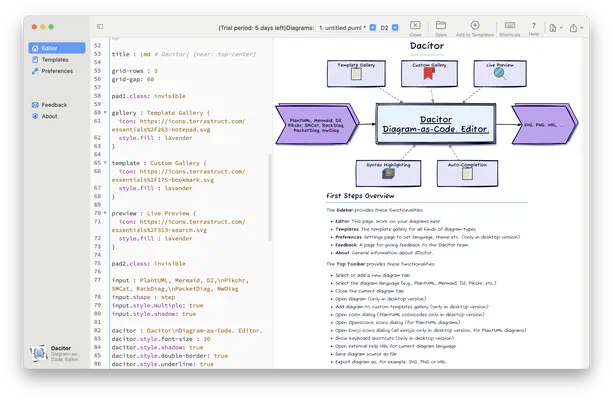Click the code editor vertical scrollbar
Viewport: 613px width, 400px height.
(x=269, y=197)
